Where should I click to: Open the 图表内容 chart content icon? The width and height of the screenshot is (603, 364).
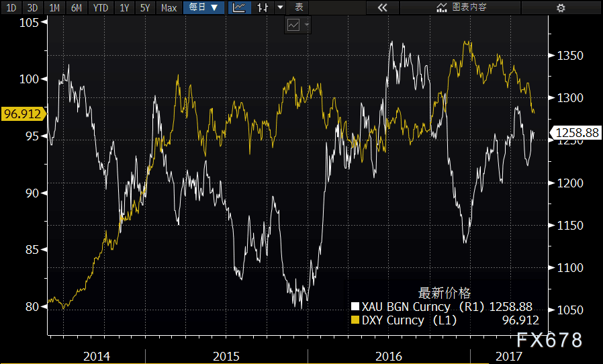click(442, 7)
